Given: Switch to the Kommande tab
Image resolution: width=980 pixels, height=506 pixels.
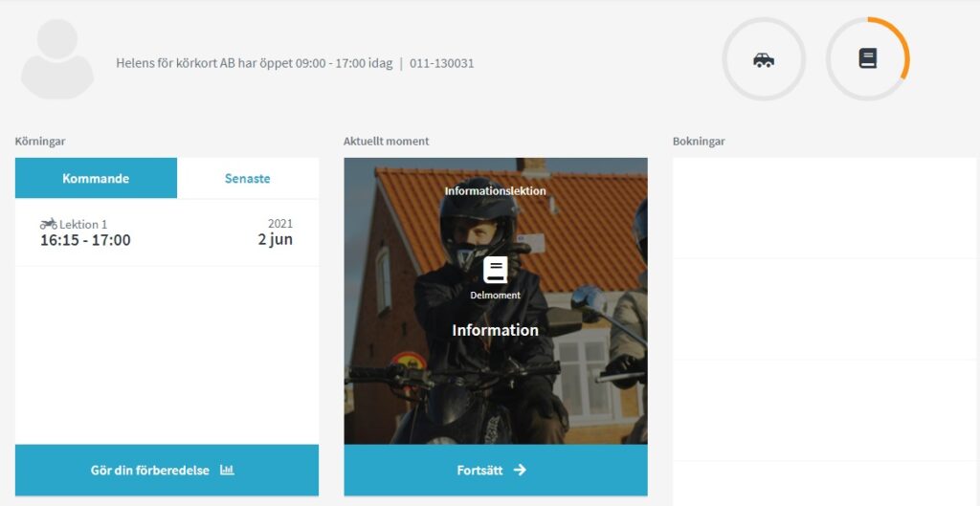Looking at the screenshot, I should [96, 178].
